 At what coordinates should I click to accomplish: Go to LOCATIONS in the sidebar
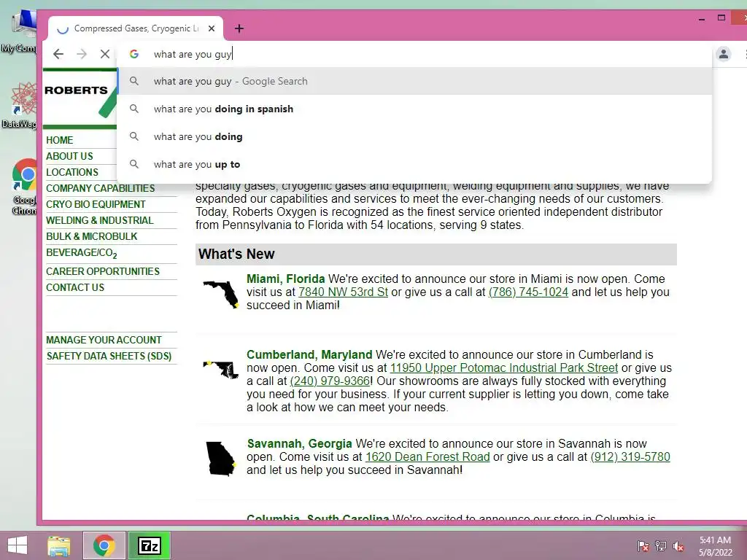pyautogui.click(x=72, y=172)
